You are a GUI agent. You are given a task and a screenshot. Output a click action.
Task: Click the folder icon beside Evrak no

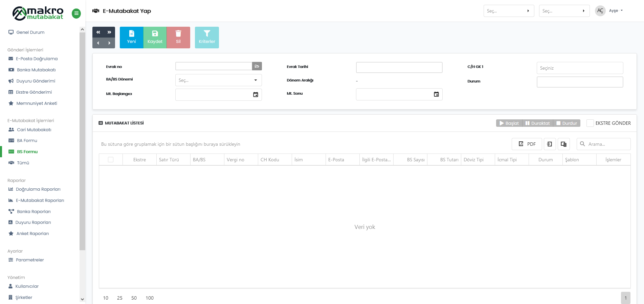point(257,66)
